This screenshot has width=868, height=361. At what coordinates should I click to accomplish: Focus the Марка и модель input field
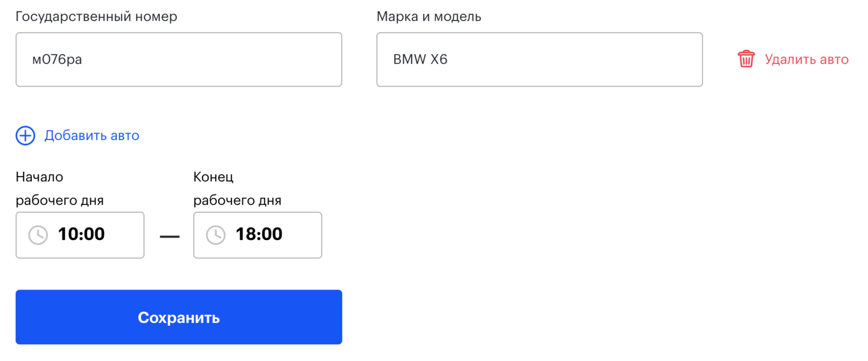tap(540, 59)
